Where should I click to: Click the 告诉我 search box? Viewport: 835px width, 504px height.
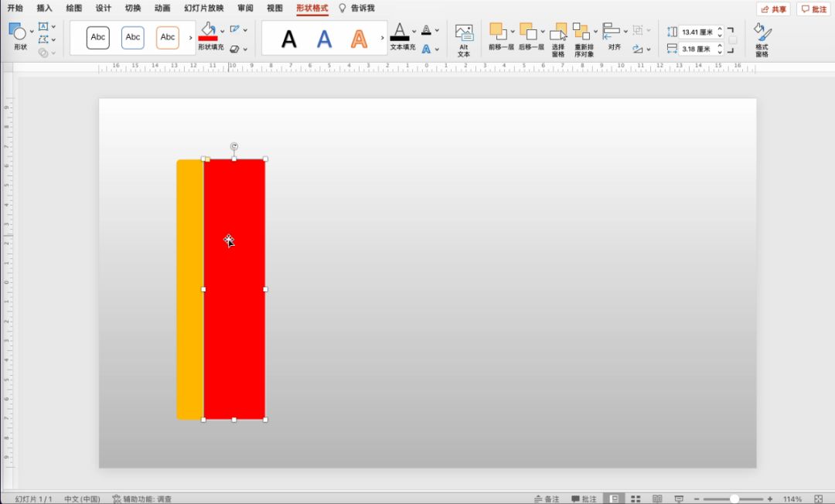(356, 8)
